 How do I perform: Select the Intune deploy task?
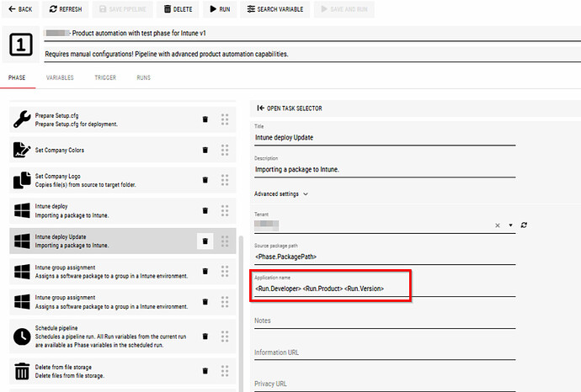[x=101, y=210]
